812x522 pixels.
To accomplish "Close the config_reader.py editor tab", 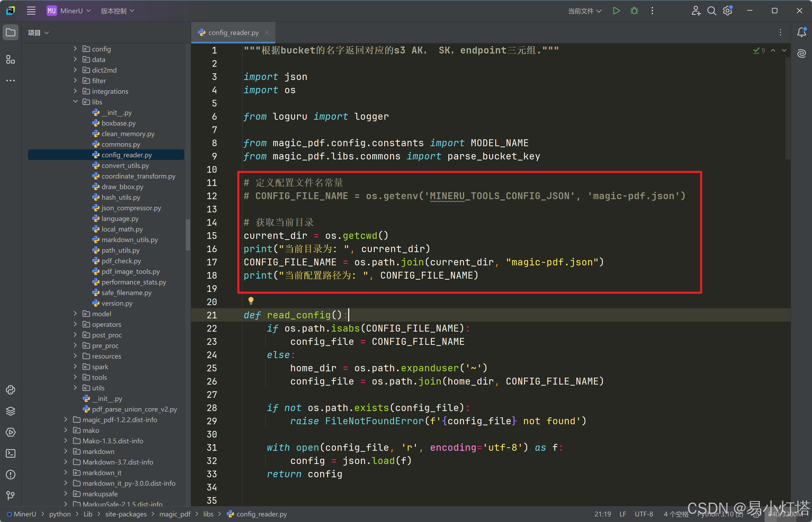I will pyautogui.click(x=267, y=33).
